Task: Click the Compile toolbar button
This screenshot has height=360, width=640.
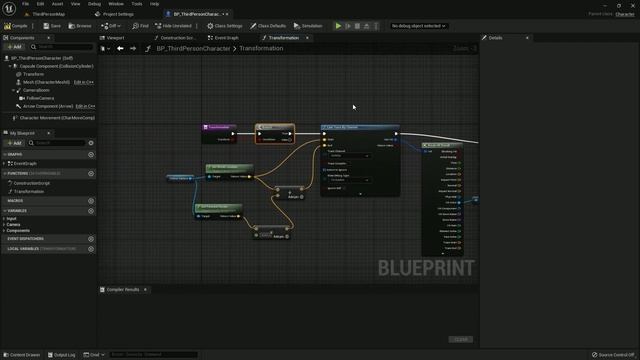Action: point(16,26)
